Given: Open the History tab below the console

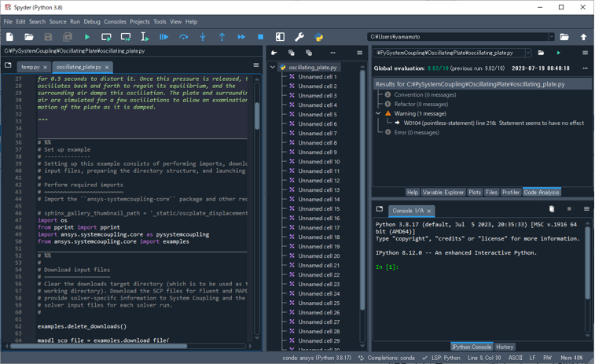Looking at the screenshot, I should 505,347.
